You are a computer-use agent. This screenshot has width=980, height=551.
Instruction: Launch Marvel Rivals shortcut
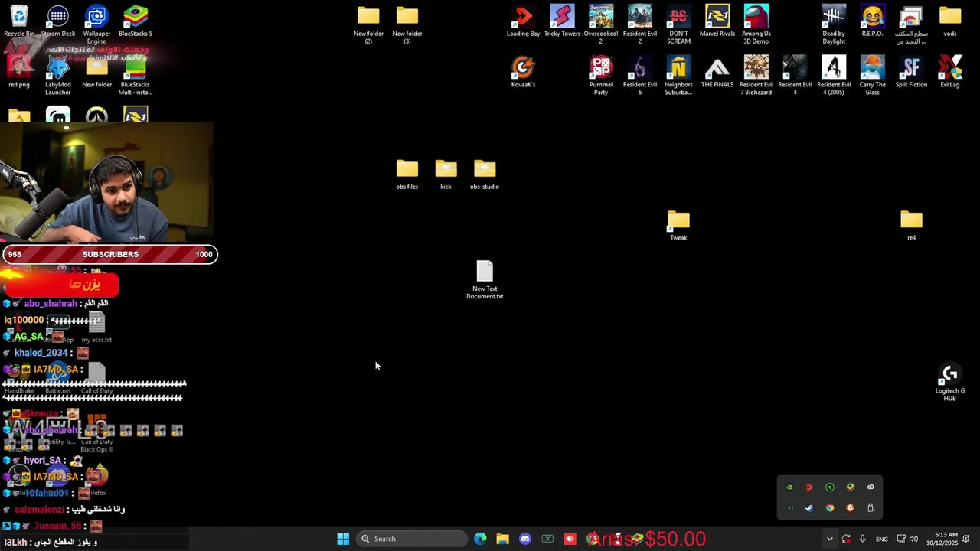click(717, 21)
